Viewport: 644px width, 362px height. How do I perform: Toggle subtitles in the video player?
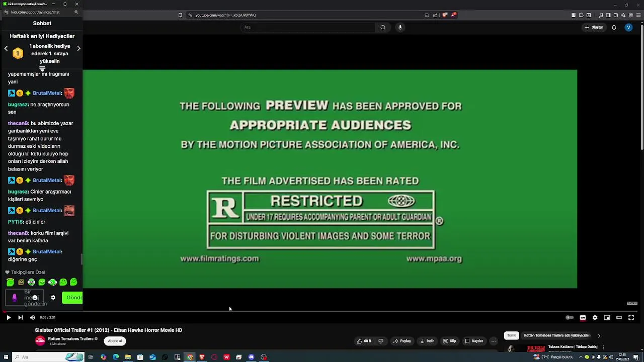tap(583, 317)
